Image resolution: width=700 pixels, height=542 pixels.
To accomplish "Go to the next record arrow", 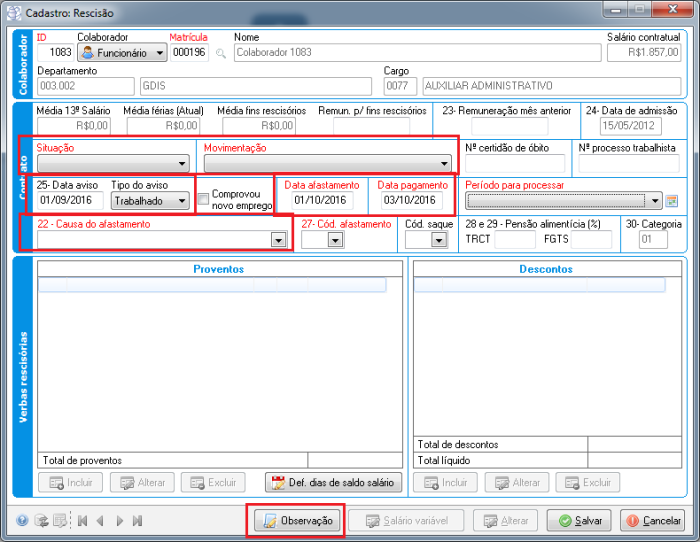I will click(119, 521).
